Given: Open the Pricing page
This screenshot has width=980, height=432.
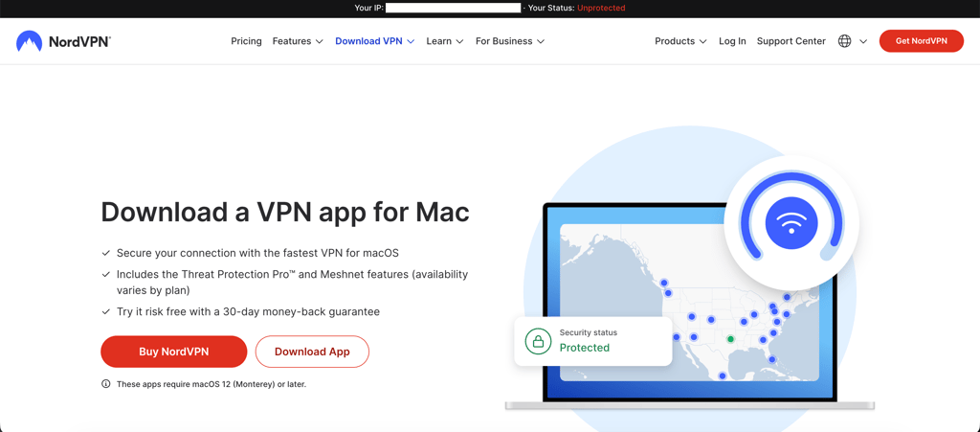Looking at the screenshot, I should [246, 41].
